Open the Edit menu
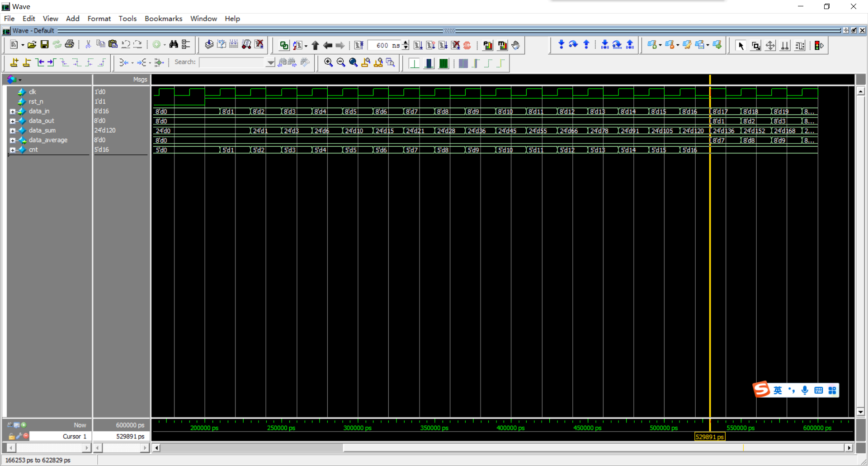 (x=28, y=19)
